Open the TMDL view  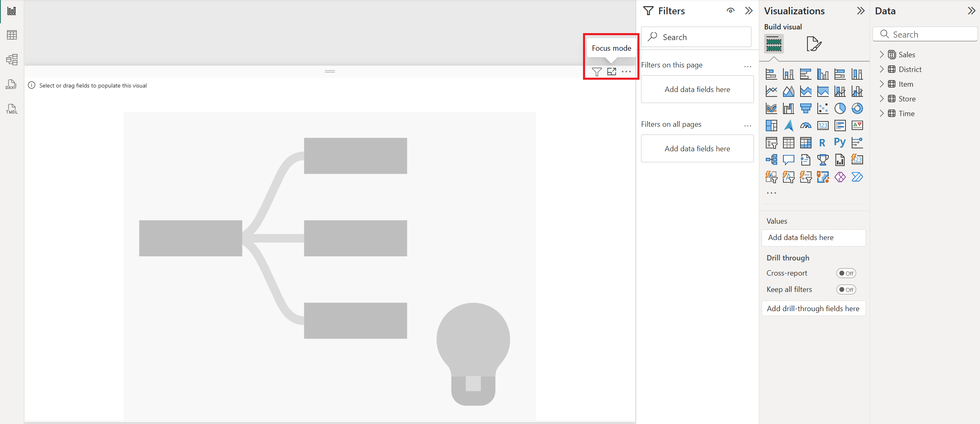[x=12, y=108]
